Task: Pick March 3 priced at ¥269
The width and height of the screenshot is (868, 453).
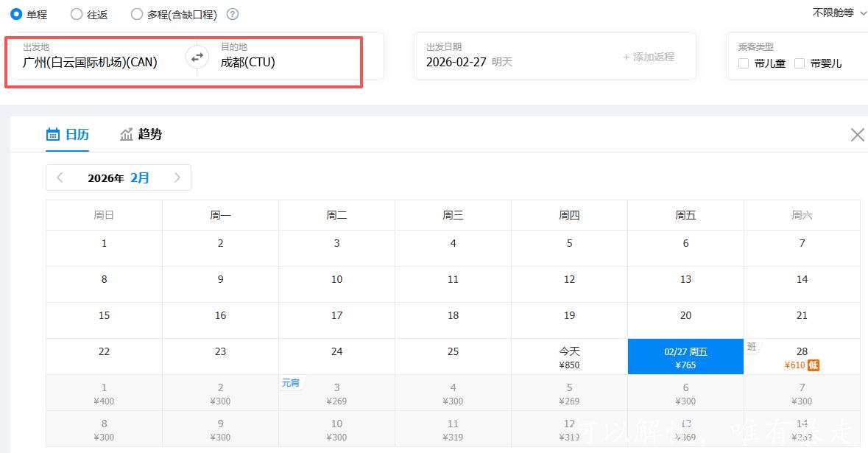Action: [x=336, y=393]
